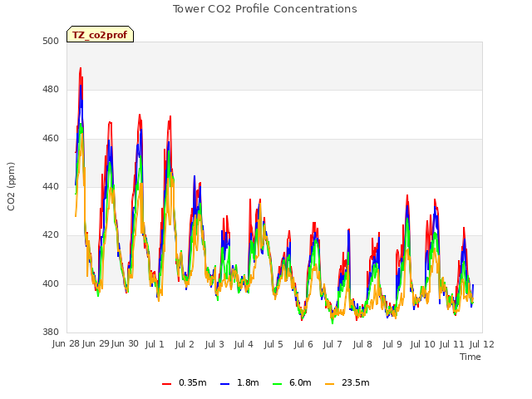Viewport: 532px width, 399px height.
Task: Click the CO2 (ppm) y-axis label
Action: (x=11, y=186)
